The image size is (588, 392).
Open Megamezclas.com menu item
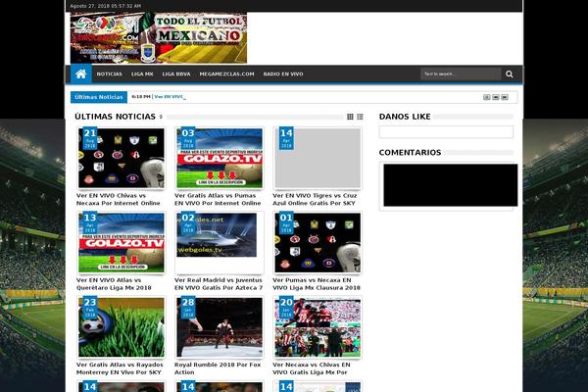(227, 73)
